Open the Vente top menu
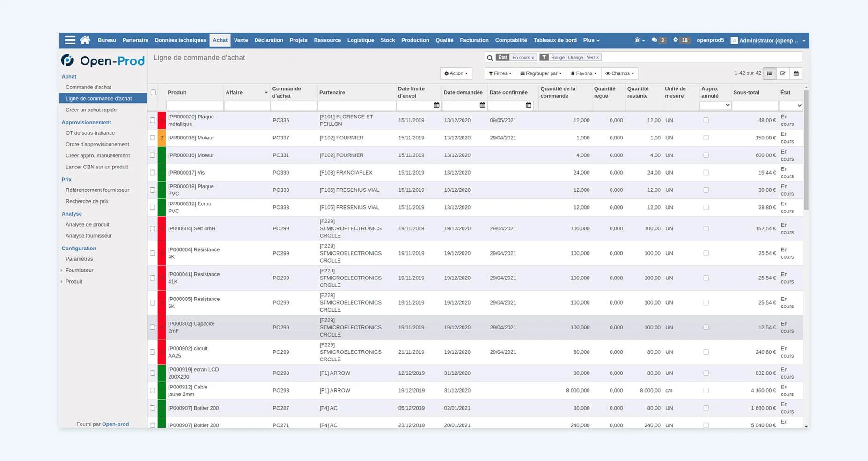Image resolution: width=868 pixels, height=461 pixels. click(241, 40)
